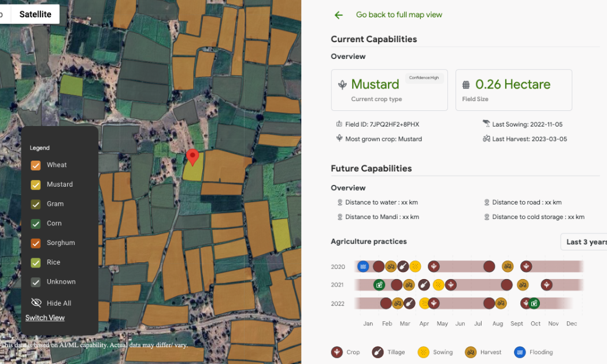Click the 2022 year label
Screen dimensions: 607x364
tap(338, 304)
